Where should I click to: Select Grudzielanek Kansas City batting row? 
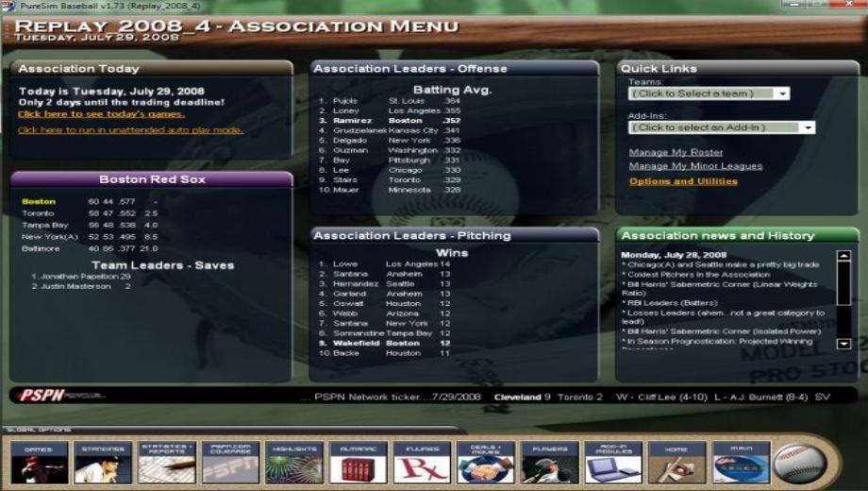pyautogui.click(x=390, y=131)
